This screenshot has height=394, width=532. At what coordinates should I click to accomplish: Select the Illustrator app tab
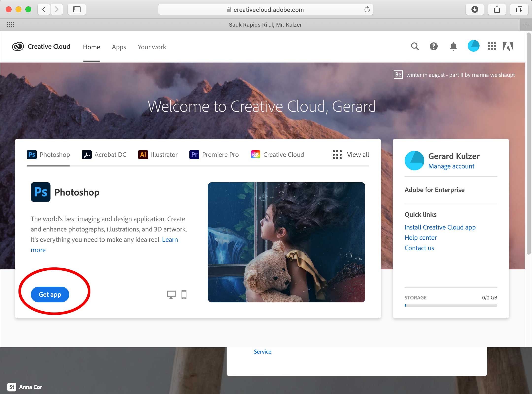point(158,155)
